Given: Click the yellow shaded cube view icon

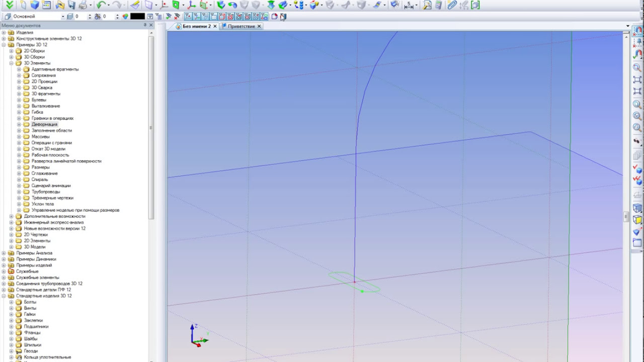Looking at the screenshot, I should [x=637, y=220].
